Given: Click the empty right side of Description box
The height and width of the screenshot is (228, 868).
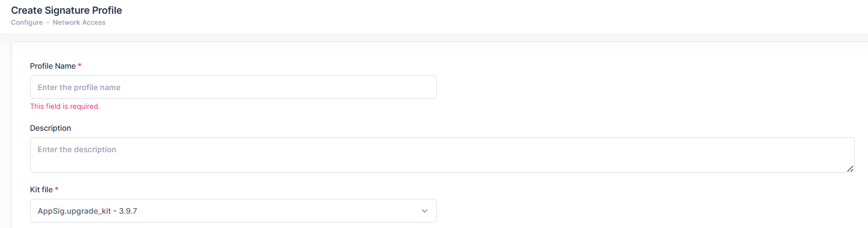Looking at the screenshot, I should pos(713,155).
